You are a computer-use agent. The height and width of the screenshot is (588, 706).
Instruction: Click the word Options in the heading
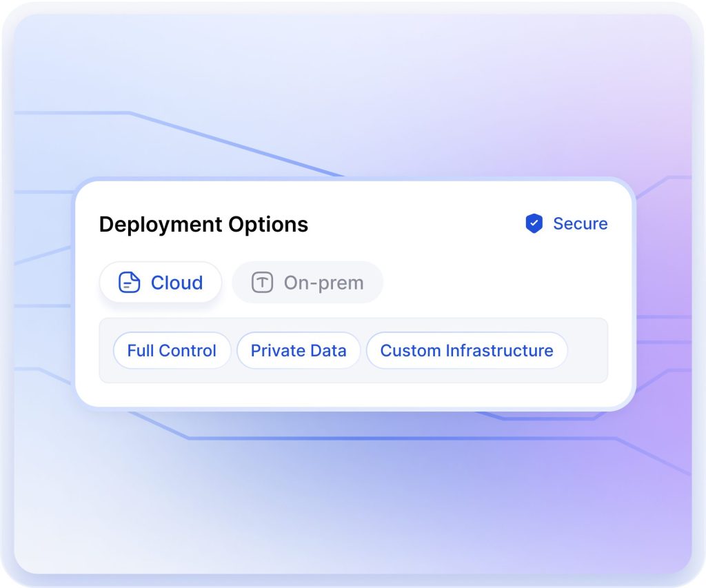pyautogui.click(x=268, y=224)
